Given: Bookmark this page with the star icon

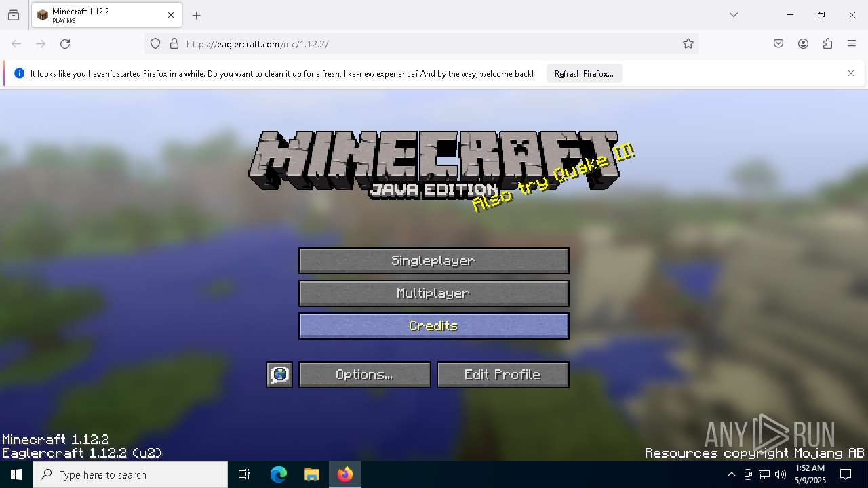Looking at the screenshot, I should click(x=688, y=44).
